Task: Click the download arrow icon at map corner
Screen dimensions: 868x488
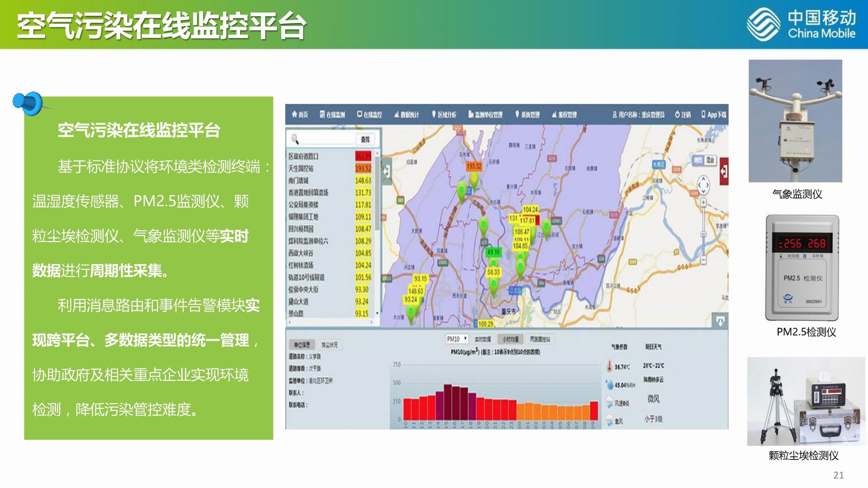Action: [720, 321]
